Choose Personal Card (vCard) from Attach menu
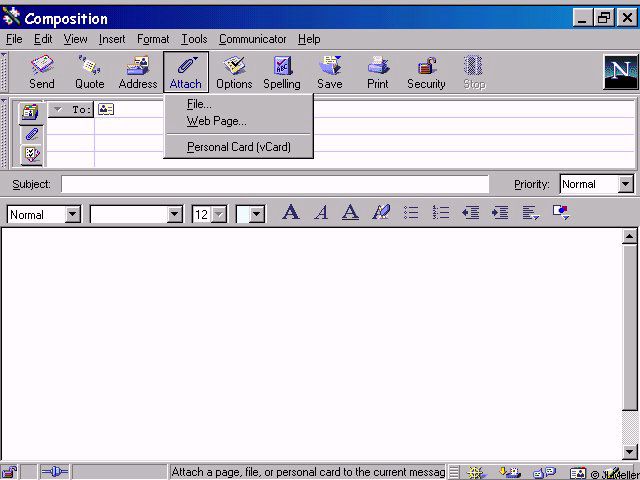The image size is (640, 480). pos(238,147)
